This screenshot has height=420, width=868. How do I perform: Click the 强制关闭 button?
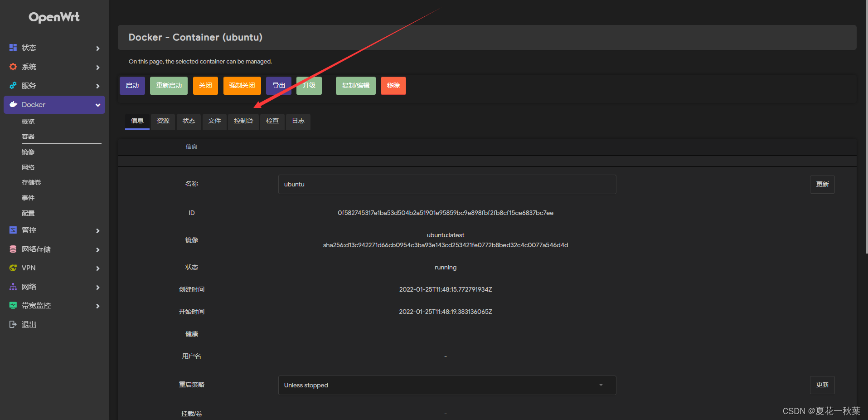[x=242, y=85]
